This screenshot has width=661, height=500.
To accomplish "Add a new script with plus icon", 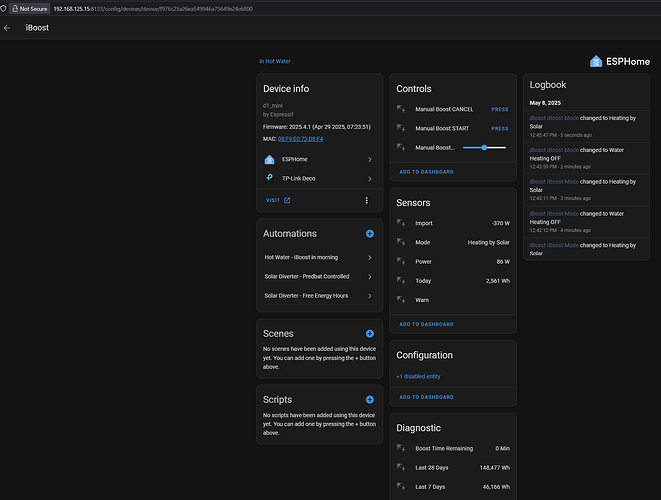I will 370,399.
